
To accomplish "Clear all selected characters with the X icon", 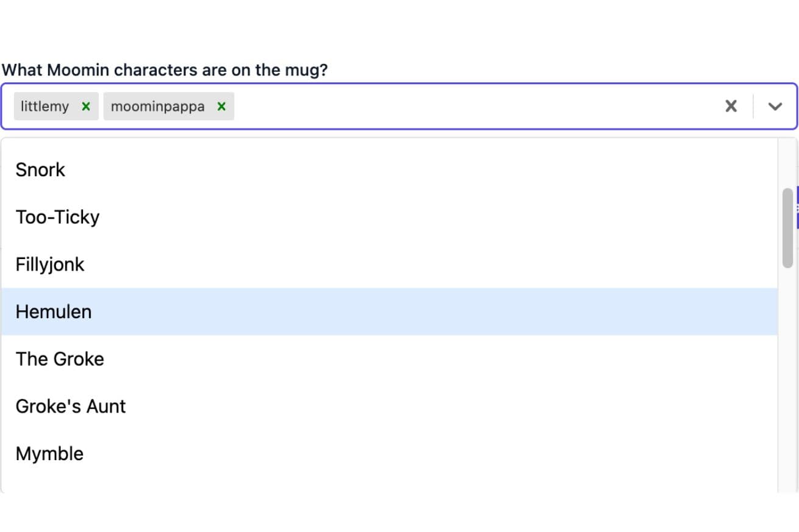I will tap(731, 107).
